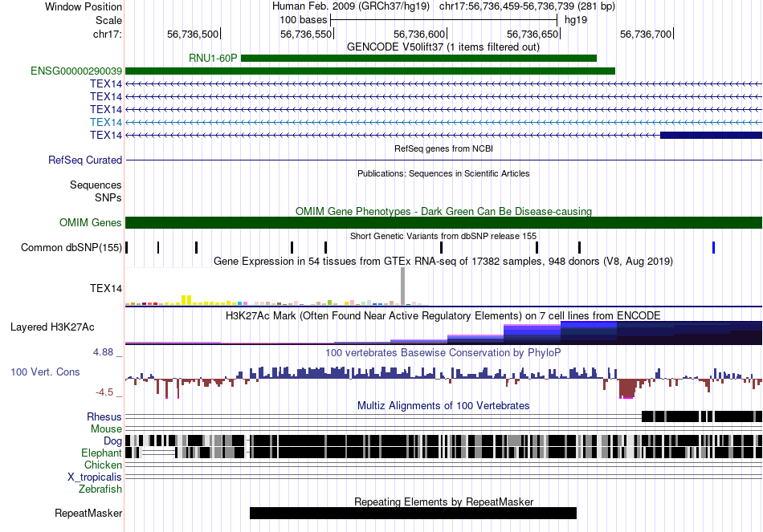Viewport: 763px width, 532px height.
Task: Click the TEX14 GTEx expression label
Action: 105,288
